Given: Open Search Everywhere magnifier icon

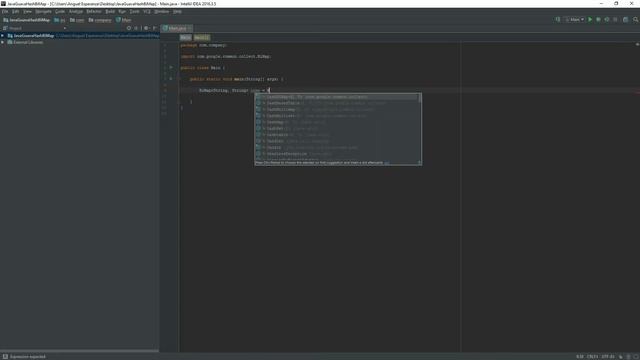Looking at the screenshot, I should [636, 20].
